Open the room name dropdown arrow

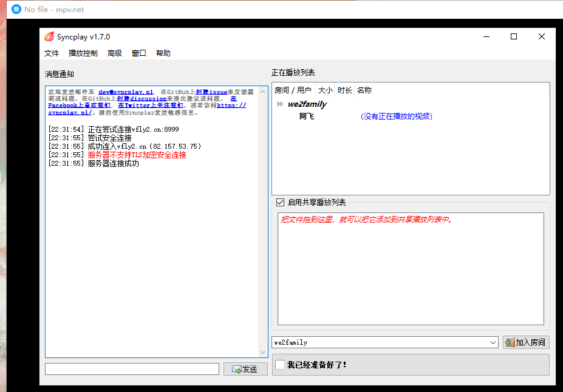click(x=493, y=342)
